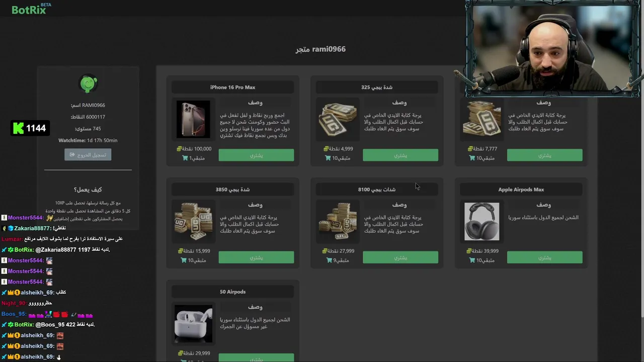Buy the iPhone 16 Pro Max item
The height and width of the screenshot is (362, 644).
click(256, 155)
